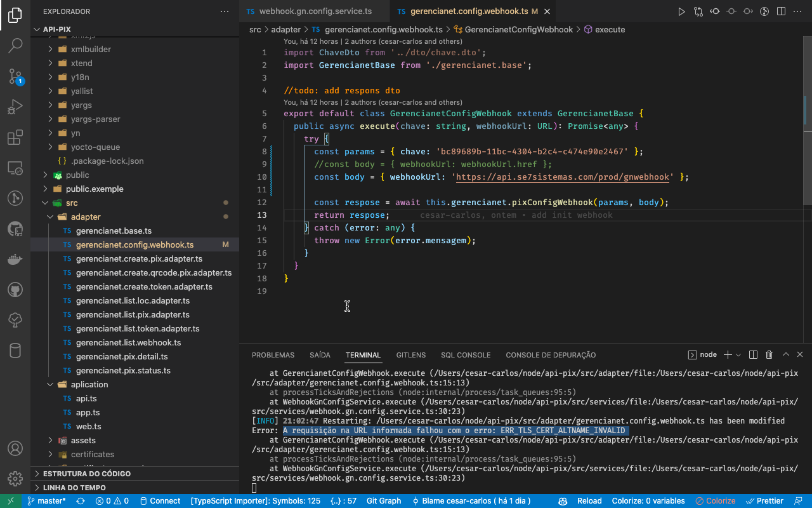Switch to the PROBLEMAS panel tab
Image resolution: width=812 pixels, height=508 pixels.
point(273,355)
